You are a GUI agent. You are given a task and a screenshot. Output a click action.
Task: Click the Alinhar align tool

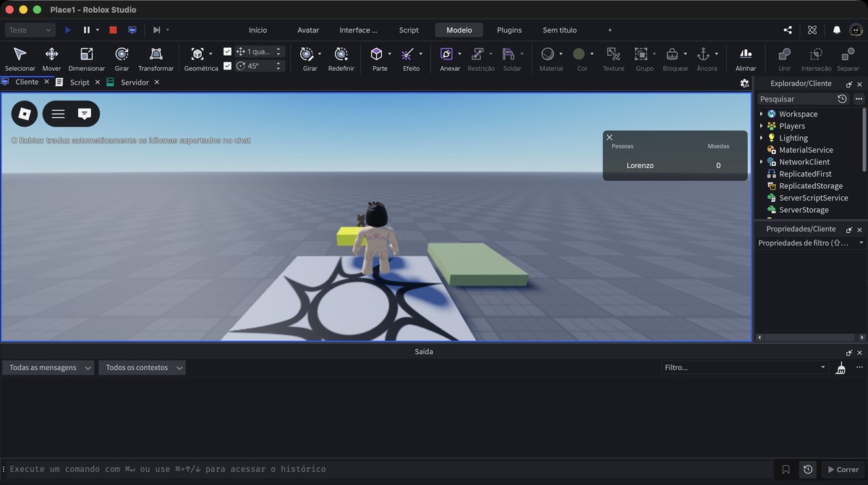click(746, 54)
